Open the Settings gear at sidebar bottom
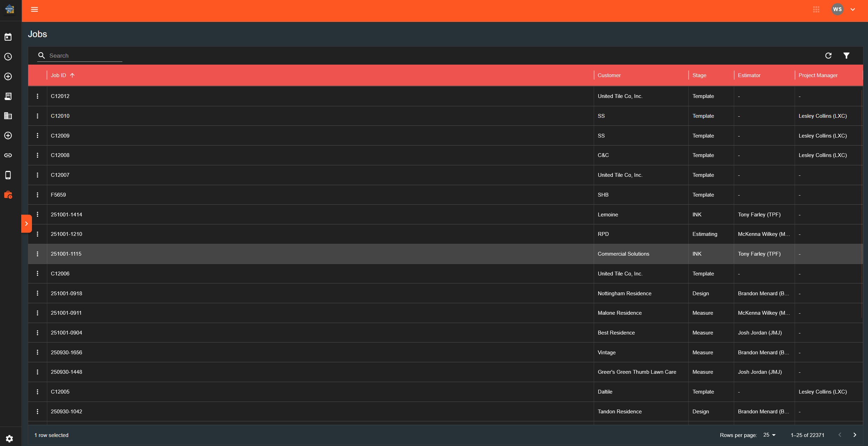 click(x=10, y=438)
